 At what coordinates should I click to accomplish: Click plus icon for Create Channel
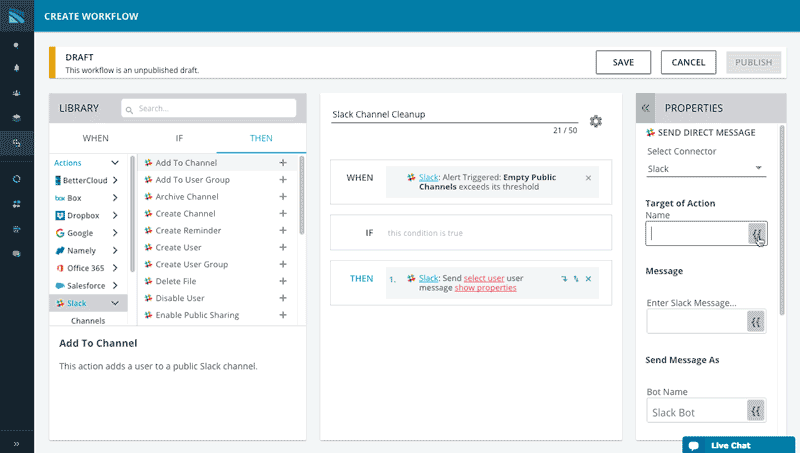pyautogui.click(x=283, y=213)
